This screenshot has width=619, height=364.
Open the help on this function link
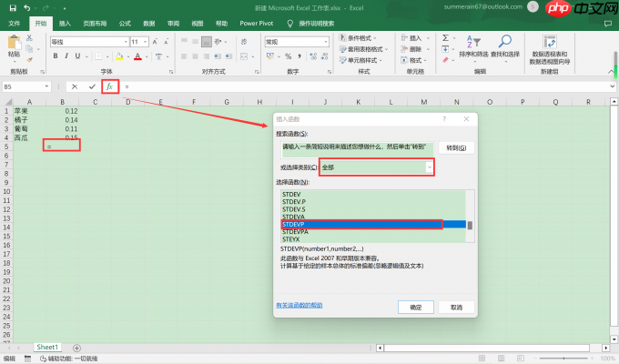click(299, 305)
